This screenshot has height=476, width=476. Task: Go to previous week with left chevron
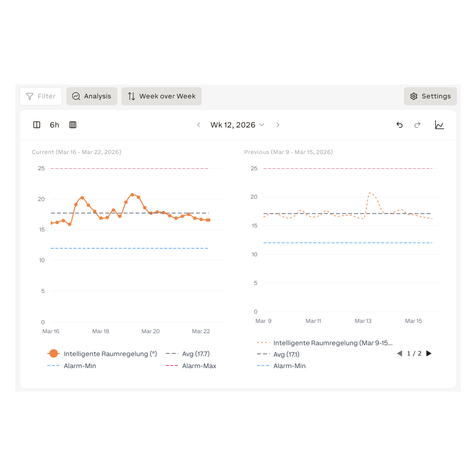[x=199, y=125]
